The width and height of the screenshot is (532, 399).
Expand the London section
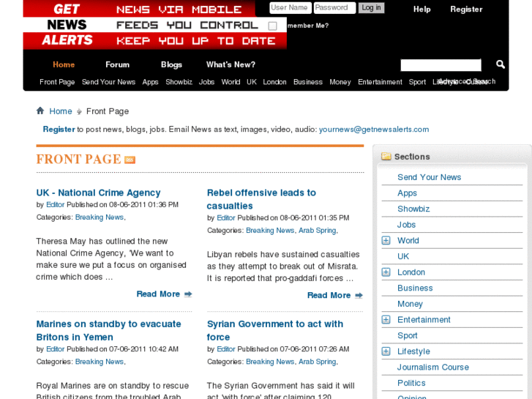click(x=386, y=272)
